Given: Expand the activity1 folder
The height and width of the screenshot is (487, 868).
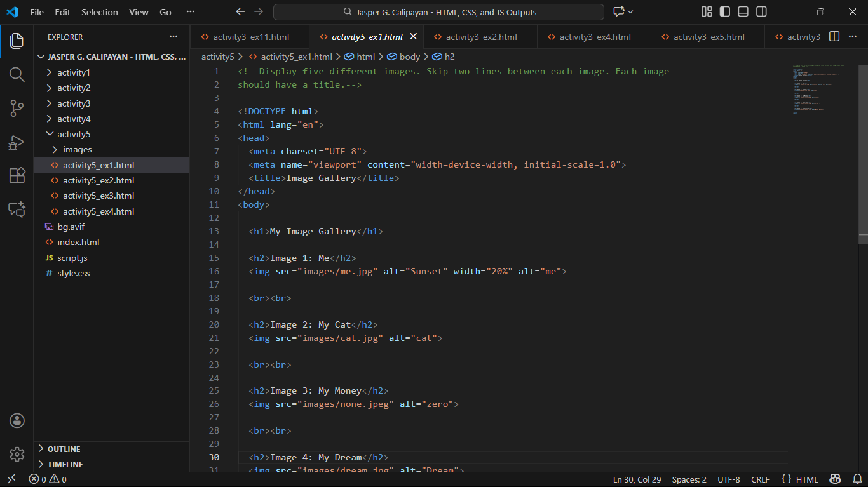Looking at the screenshot, I should point(74,72).
